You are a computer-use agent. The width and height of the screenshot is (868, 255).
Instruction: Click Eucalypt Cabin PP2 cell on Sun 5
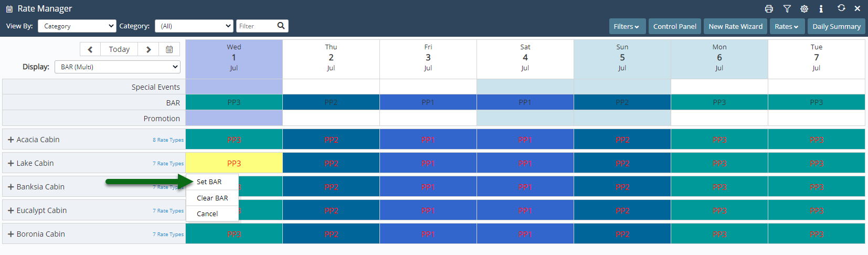point(622,210)
